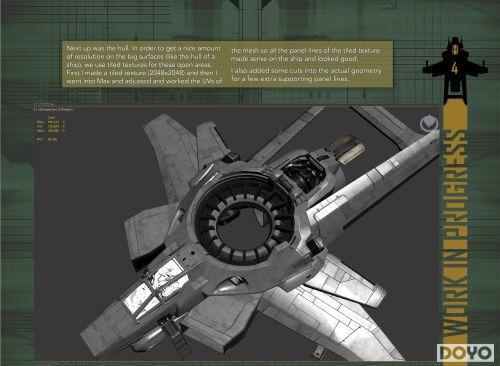500x366 pixels.
Task: Select the open engine bay behind ring
Action: point(303,174)
